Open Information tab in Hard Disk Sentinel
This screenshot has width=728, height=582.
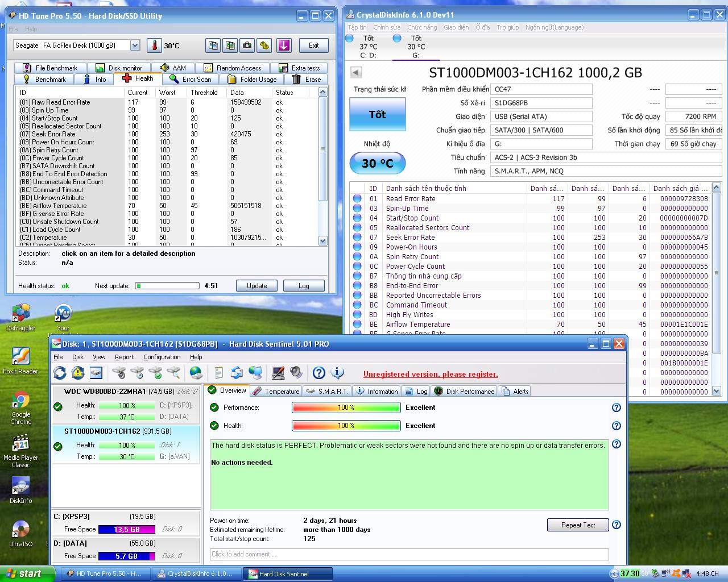point(377,391)
